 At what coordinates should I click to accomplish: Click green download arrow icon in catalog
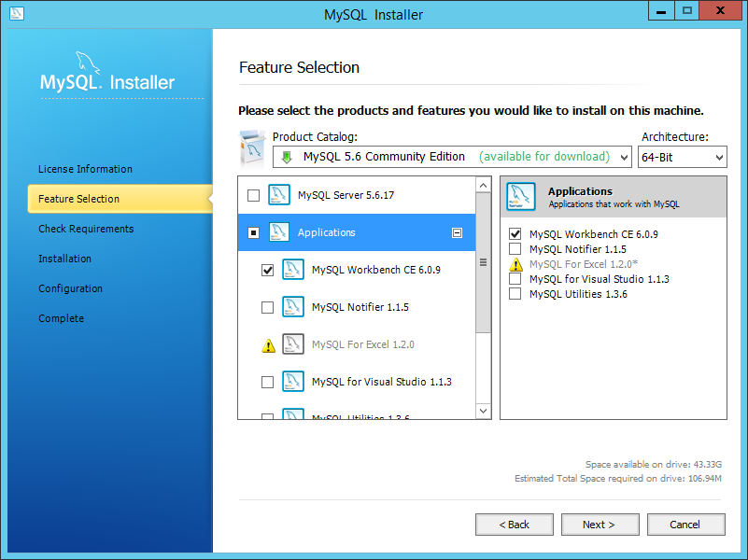coord(287,158)
